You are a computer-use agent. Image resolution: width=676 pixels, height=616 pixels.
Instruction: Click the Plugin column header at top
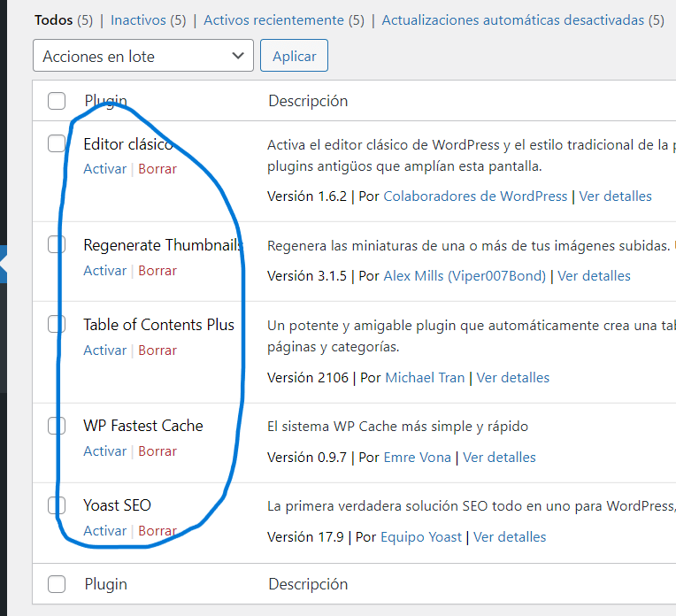pyautogui.click(x=105, y=102)
